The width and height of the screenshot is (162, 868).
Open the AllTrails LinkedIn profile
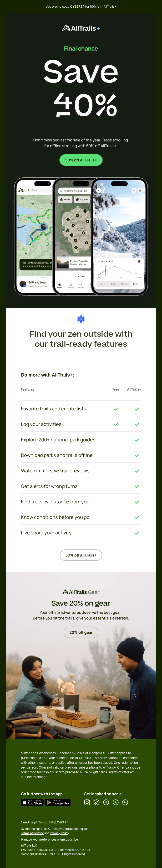(x=125, y=802)
